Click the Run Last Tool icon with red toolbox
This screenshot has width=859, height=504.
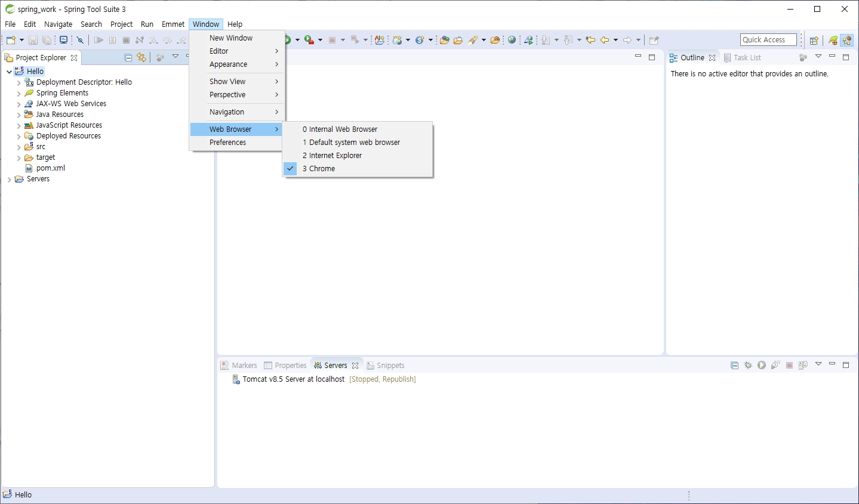click(309, 40)
